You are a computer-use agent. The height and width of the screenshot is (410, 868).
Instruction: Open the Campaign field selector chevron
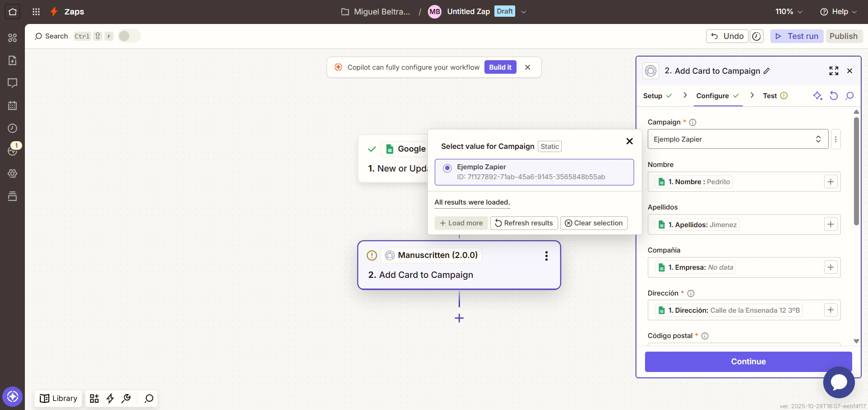tap(818, 139)
